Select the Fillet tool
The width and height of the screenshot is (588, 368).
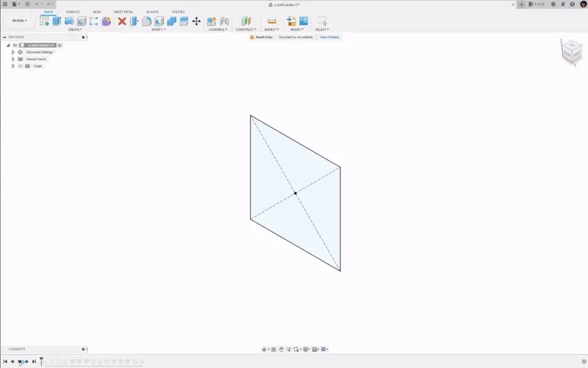pos(146,21)
